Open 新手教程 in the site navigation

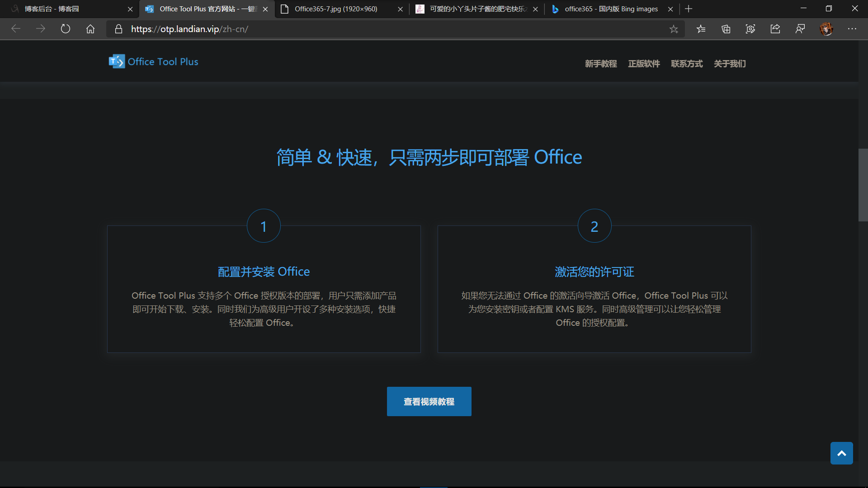coord(601,64)
